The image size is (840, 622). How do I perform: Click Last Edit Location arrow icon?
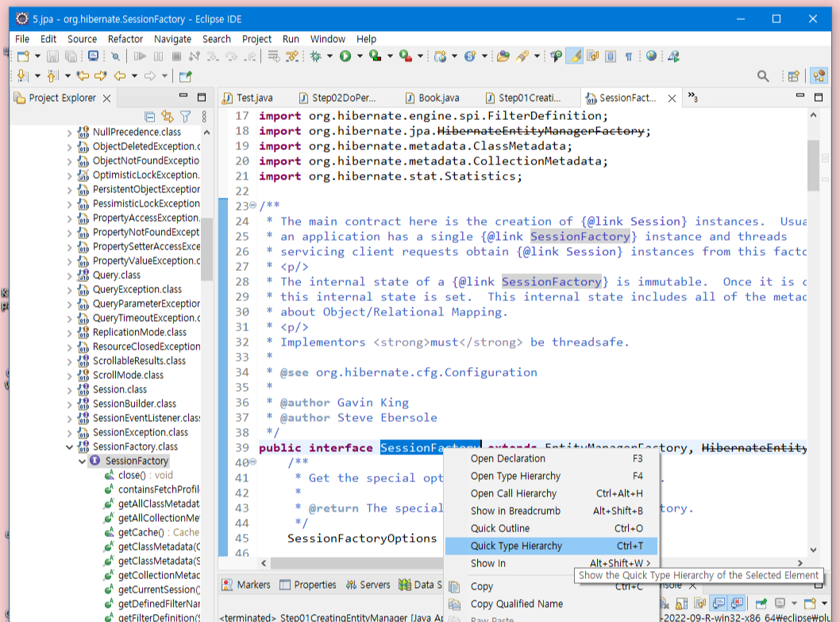(x=83, y=76)
